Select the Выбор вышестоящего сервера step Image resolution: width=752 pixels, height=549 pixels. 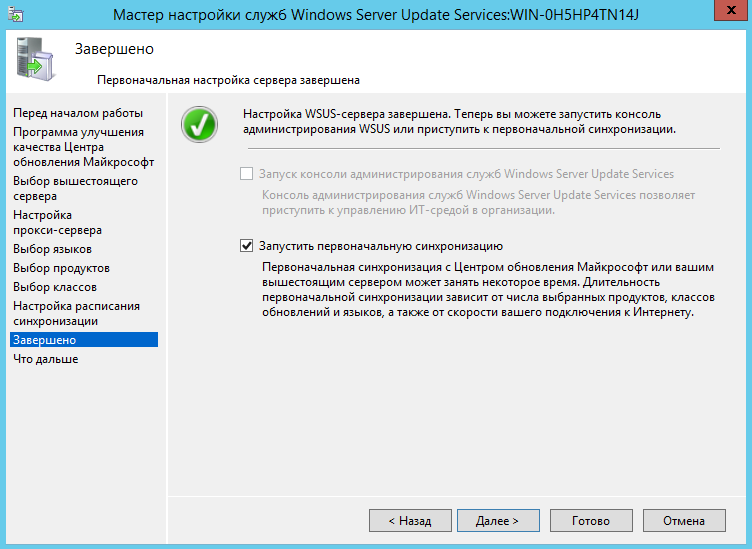pyautogui.click(x=75, y=188)
